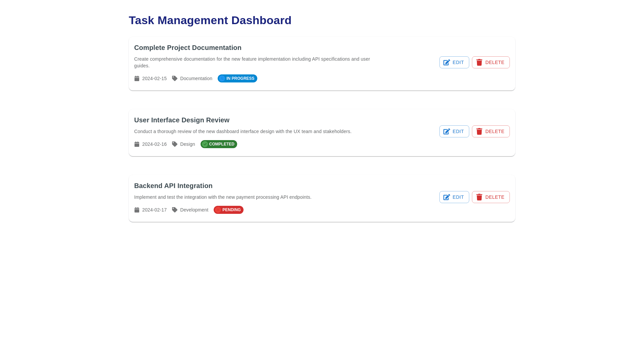This screenshot has height=362, width=644.
Task: Click the Backend API Integration title
Action: (173, 186)
